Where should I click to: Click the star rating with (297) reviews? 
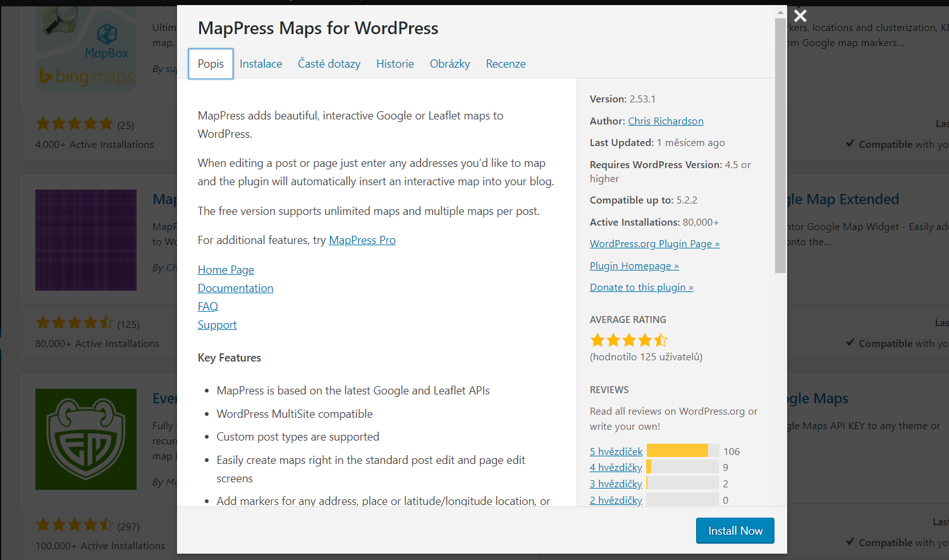click(75, 525)
